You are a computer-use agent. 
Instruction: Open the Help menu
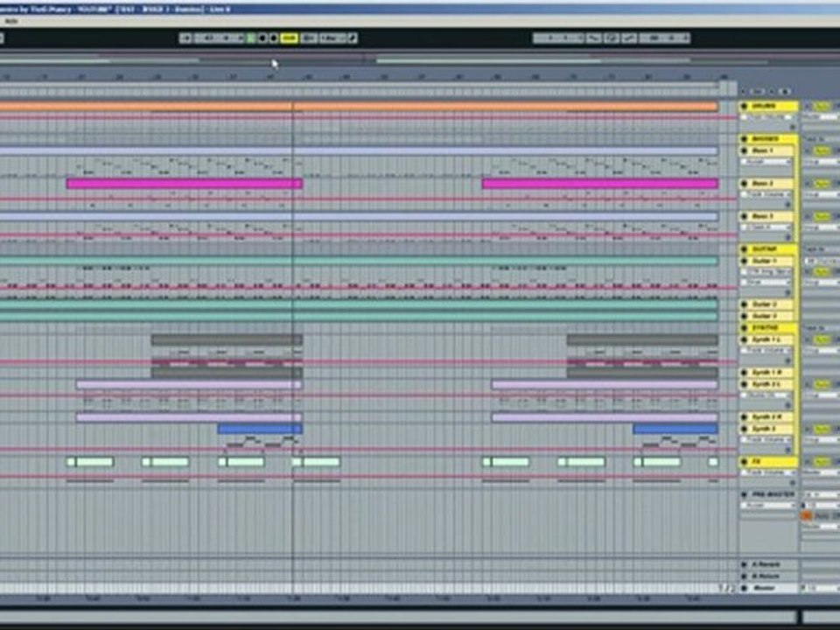point(10,21)
